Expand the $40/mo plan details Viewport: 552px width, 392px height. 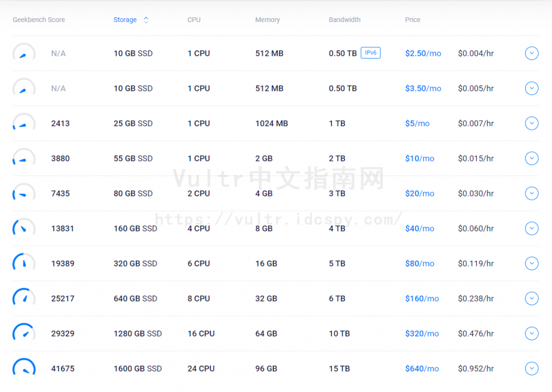click(x=532, y=228)
